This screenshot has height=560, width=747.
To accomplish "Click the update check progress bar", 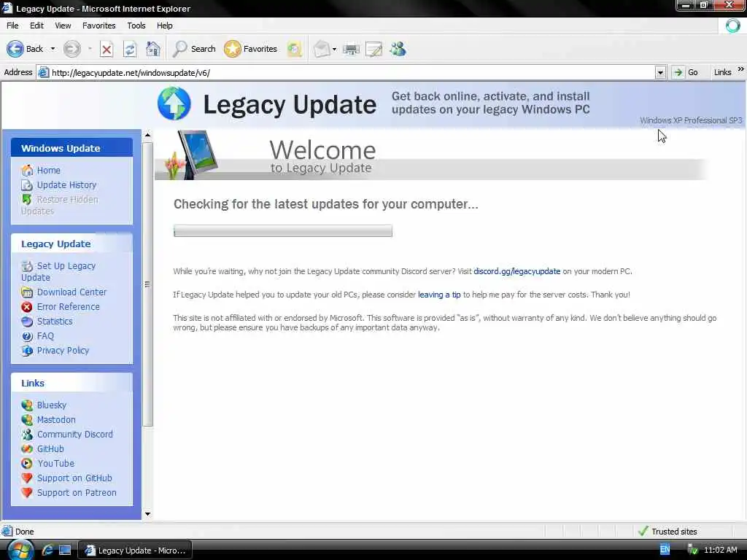I will click(283, 231).
